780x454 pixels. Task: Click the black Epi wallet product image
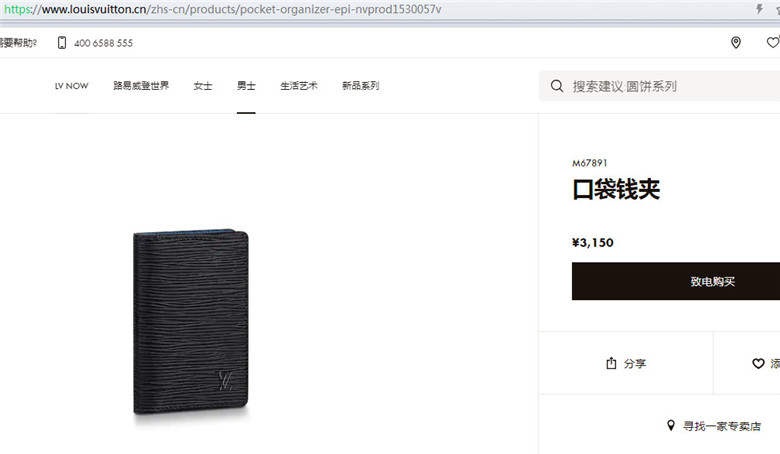click(x=191, y=322)
